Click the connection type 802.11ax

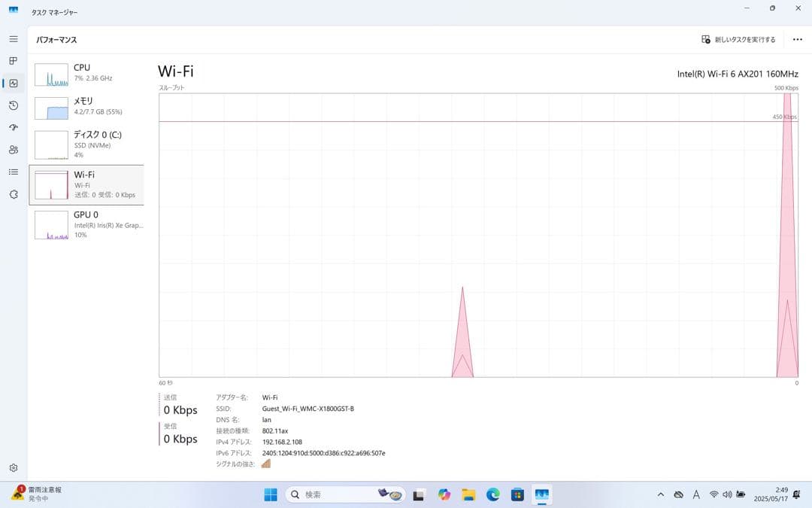point(275,430)
